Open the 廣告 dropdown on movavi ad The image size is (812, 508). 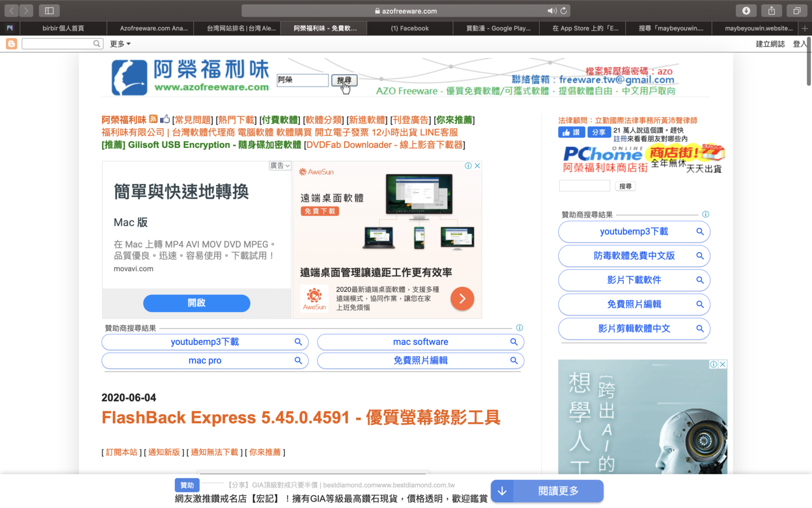coord(280,165)
